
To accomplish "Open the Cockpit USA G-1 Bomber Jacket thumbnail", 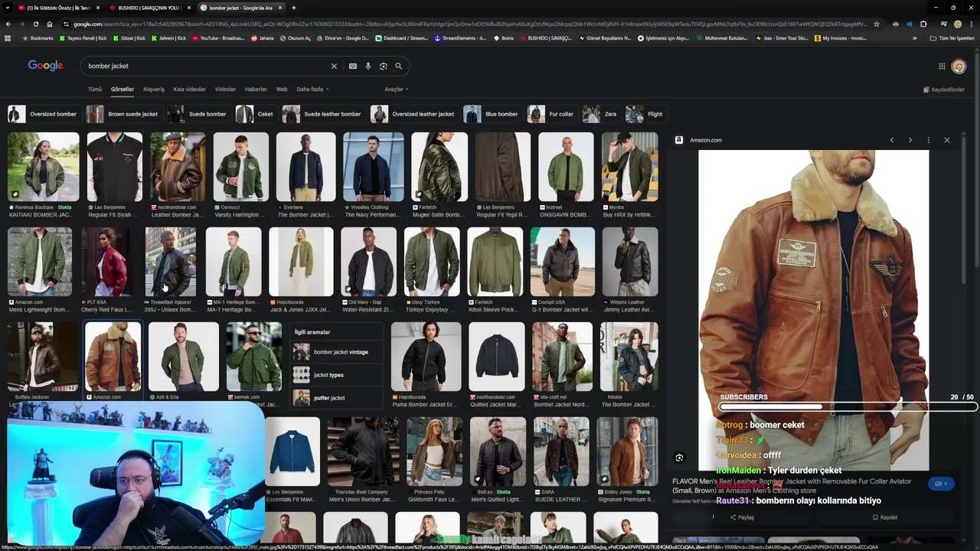I will pos(562,262).
